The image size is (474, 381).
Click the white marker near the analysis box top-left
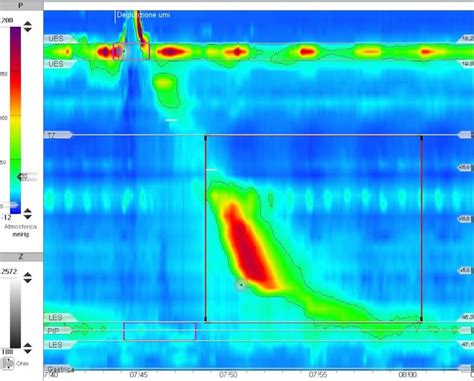coord(212,170)
